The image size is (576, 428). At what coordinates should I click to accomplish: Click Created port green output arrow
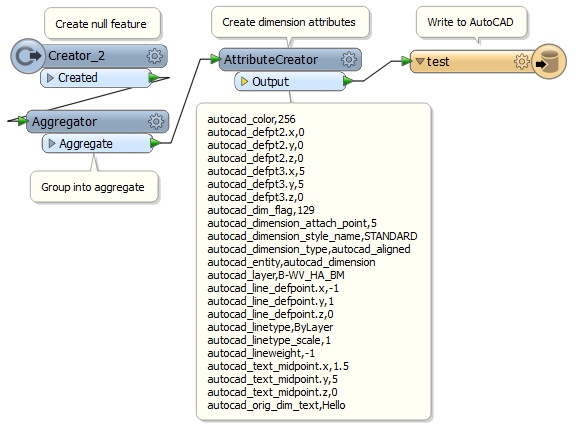tap(154, 78)
